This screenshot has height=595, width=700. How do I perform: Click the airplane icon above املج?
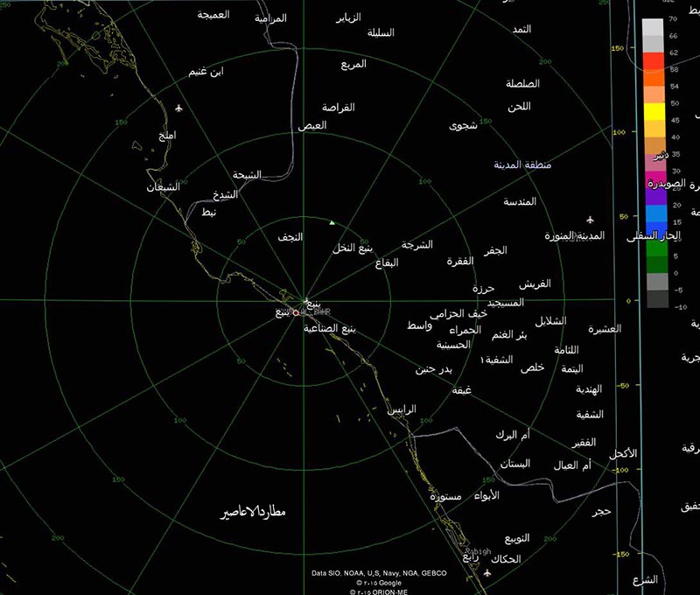[x=179, y=108]
